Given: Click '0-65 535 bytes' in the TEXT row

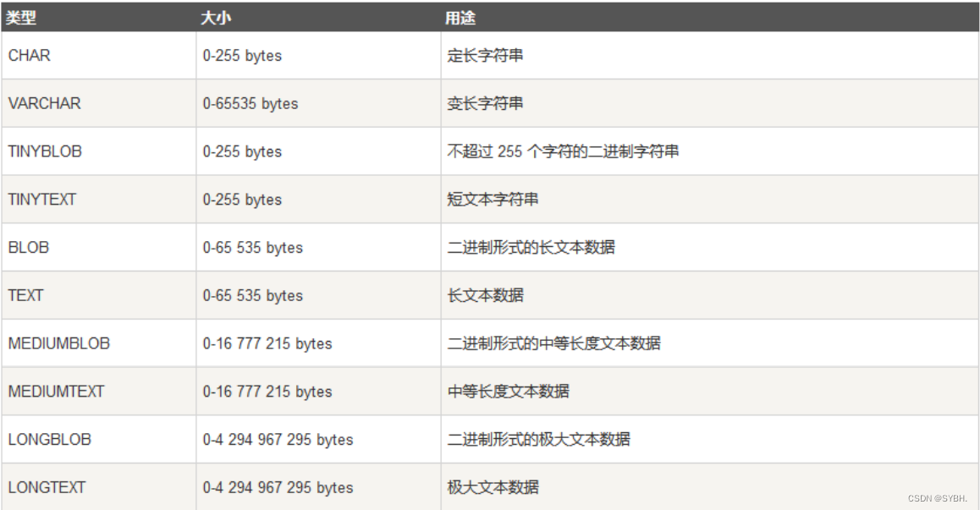Looking at the screenshot, I should (x=252, y=296).
